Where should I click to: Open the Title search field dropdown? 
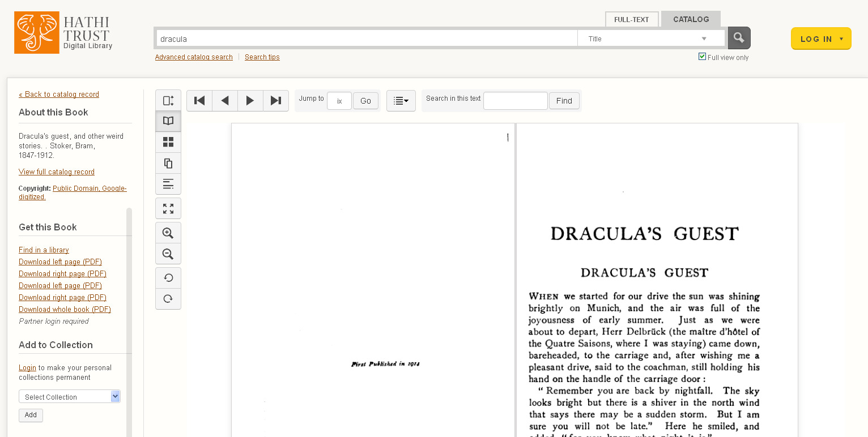click(x=650, y=38)
